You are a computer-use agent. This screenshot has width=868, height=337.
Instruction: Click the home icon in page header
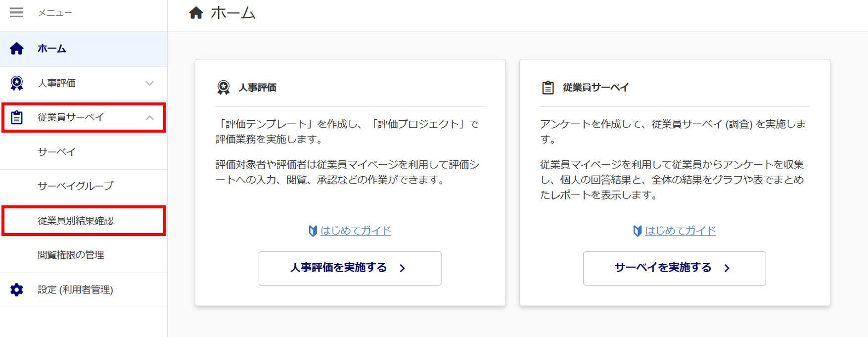pyautogui.click(x=196, y=13)
